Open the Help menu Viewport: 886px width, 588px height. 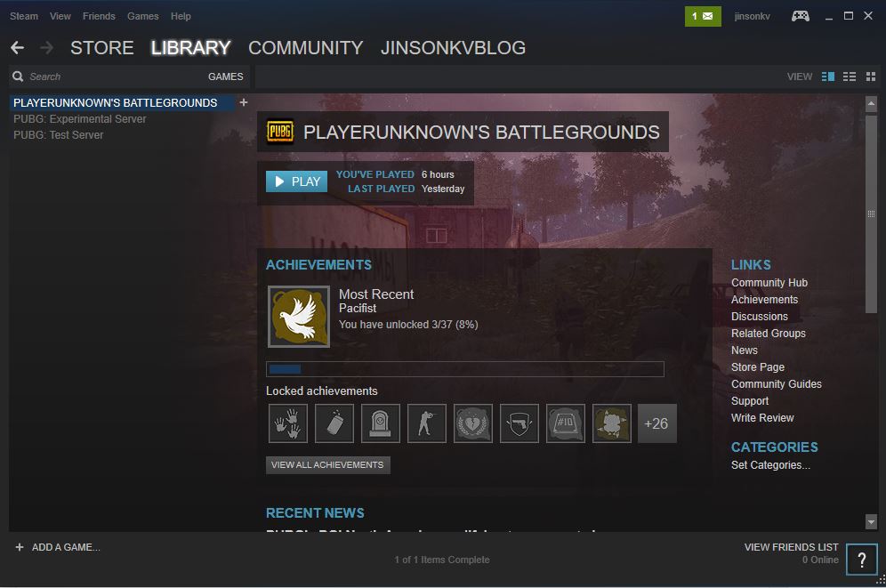click(x=181, y=16)
